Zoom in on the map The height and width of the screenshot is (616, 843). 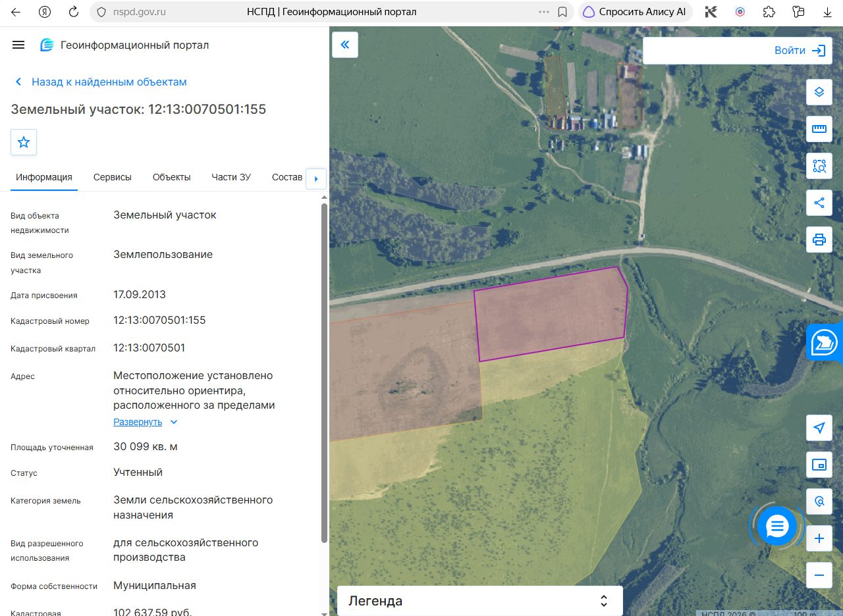819,538
